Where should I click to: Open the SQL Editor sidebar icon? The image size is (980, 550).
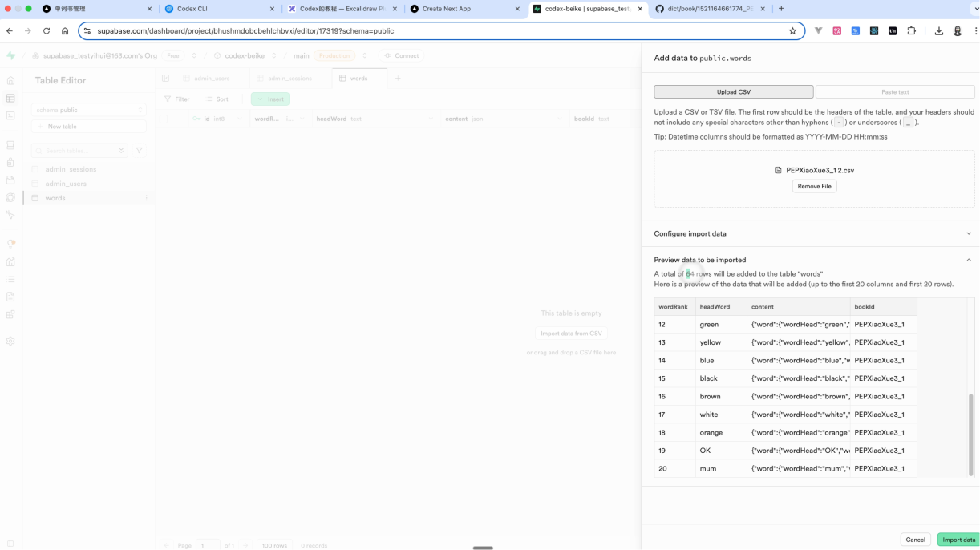click(x=10, y=115)
